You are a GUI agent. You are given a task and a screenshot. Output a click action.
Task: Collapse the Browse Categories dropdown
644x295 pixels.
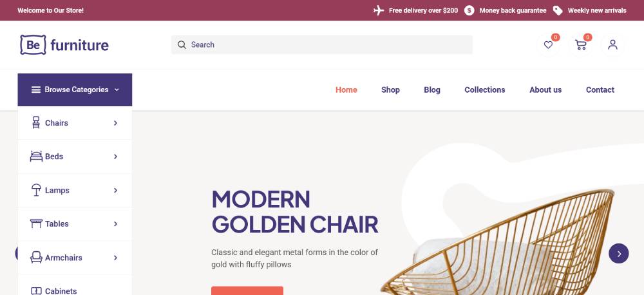75,90
